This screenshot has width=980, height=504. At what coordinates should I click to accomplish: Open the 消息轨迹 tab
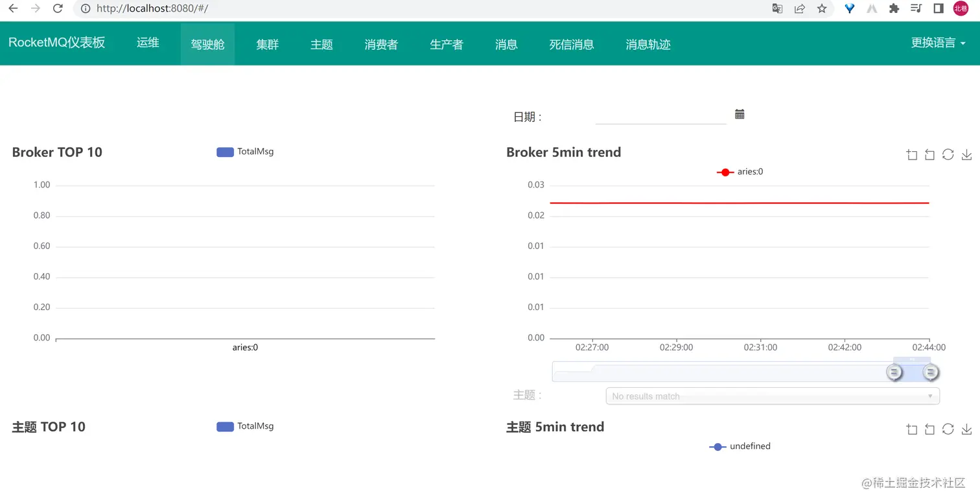point(648,44)
